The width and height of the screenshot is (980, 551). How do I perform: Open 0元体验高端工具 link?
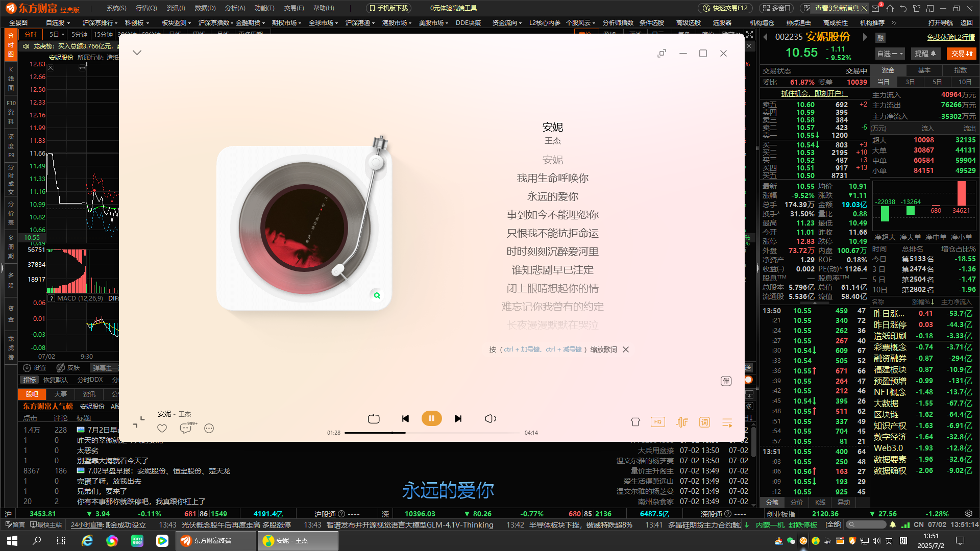(x=453, y=8)
